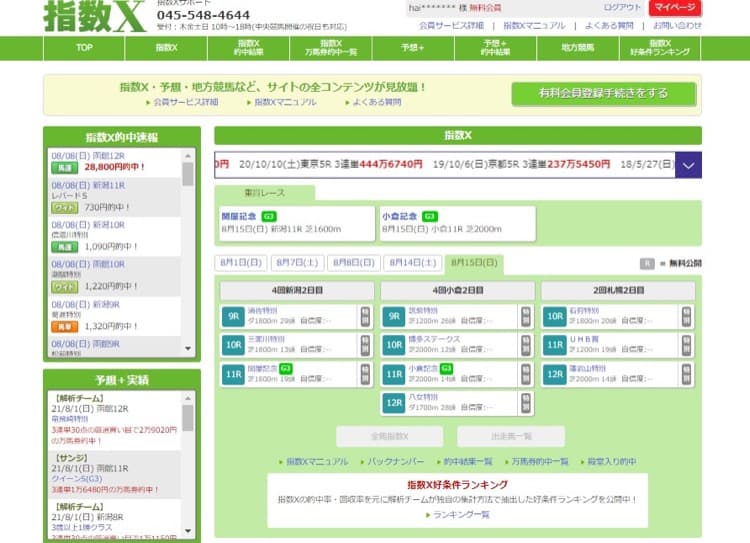Click the ワイド badge beside 730円的中
The width and height of the screenshot is (750, 543).
(65, 208)
